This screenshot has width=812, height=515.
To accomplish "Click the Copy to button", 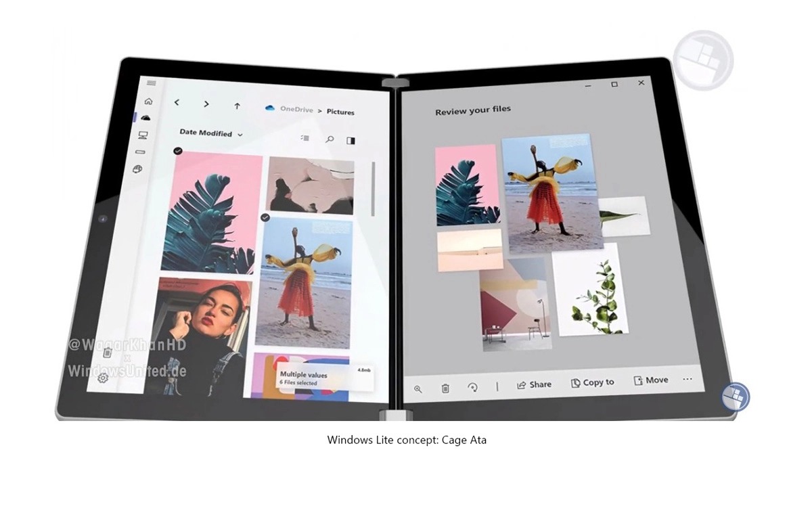I will tap(593, 382).
